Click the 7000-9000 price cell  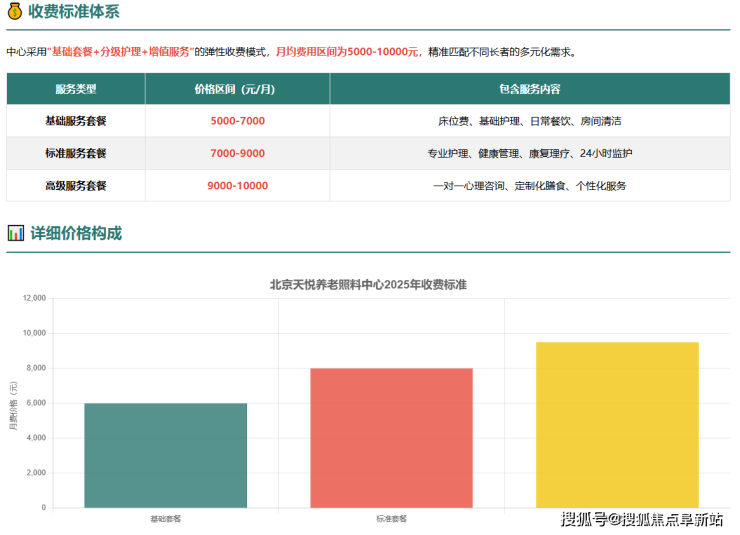click(x=237, y=154)
